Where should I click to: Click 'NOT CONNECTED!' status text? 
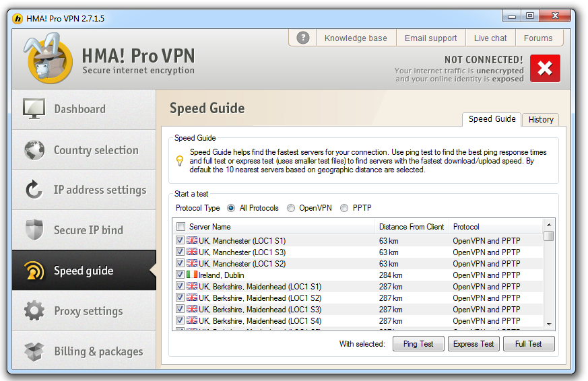484,60
